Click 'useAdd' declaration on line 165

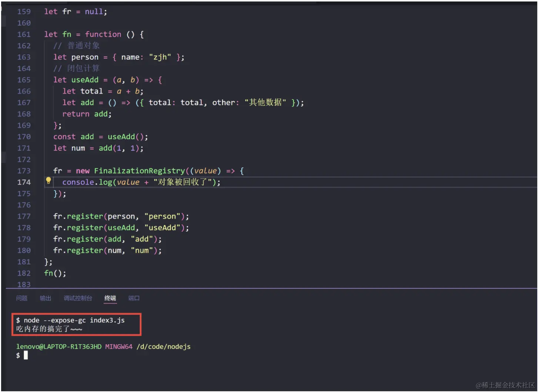pos(85,80)
